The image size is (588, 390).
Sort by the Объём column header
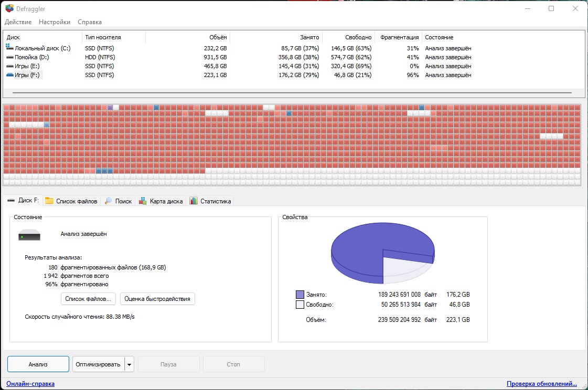pos(218,37)
